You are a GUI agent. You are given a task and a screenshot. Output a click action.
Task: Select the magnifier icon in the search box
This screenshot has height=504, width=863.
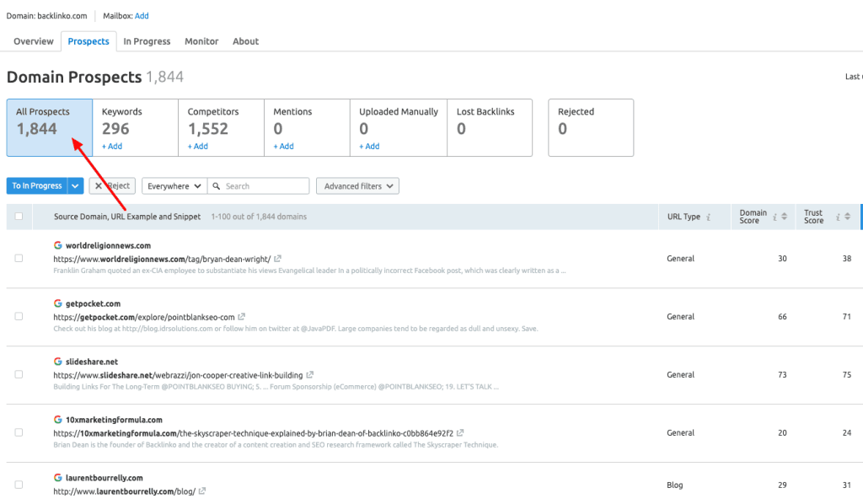[216, 186]
